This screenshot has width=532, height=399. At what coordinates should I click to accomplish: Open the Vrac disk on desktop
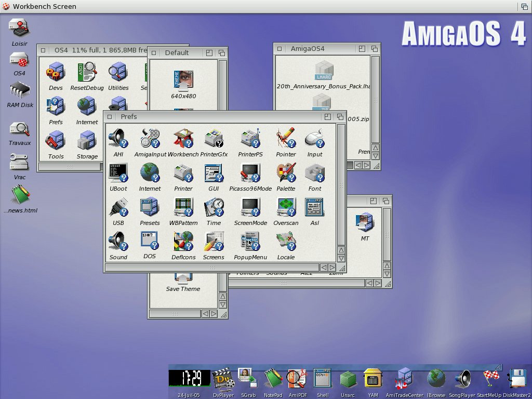point(19,163)
